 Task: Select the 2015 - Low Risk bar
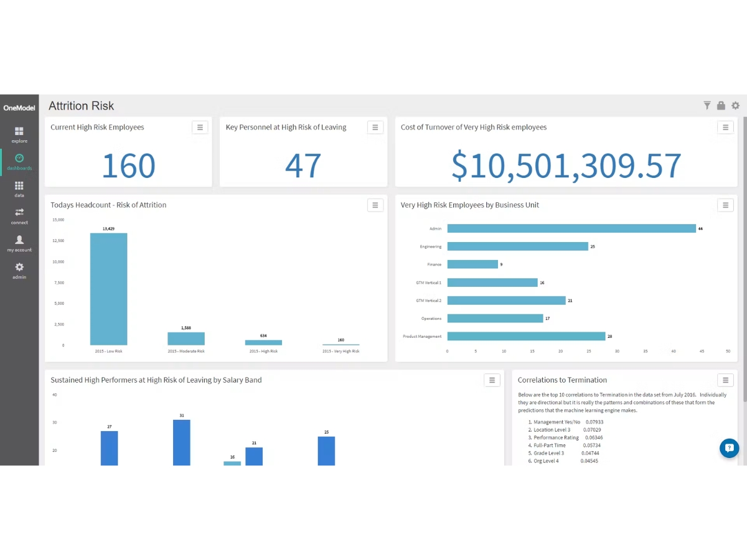pyautogui.click(x=108, y=289)
